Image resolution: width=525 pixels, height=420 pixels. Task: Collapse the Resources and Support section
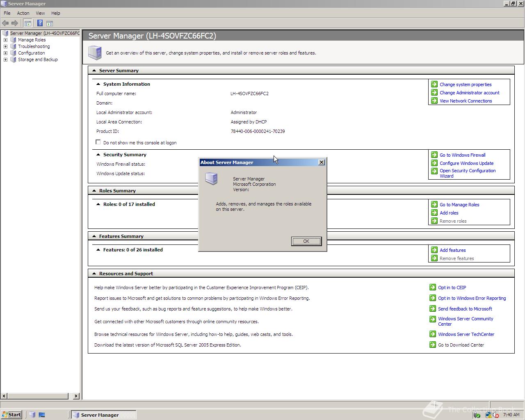coord(94,274)
